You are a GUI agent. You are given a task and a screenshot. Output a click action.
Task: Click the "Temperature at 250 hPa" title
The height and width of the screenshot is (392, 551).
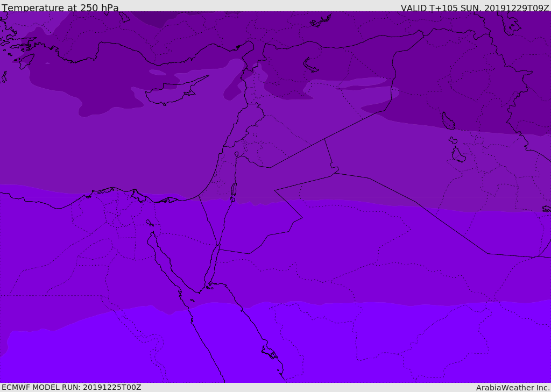click(60, 8)
